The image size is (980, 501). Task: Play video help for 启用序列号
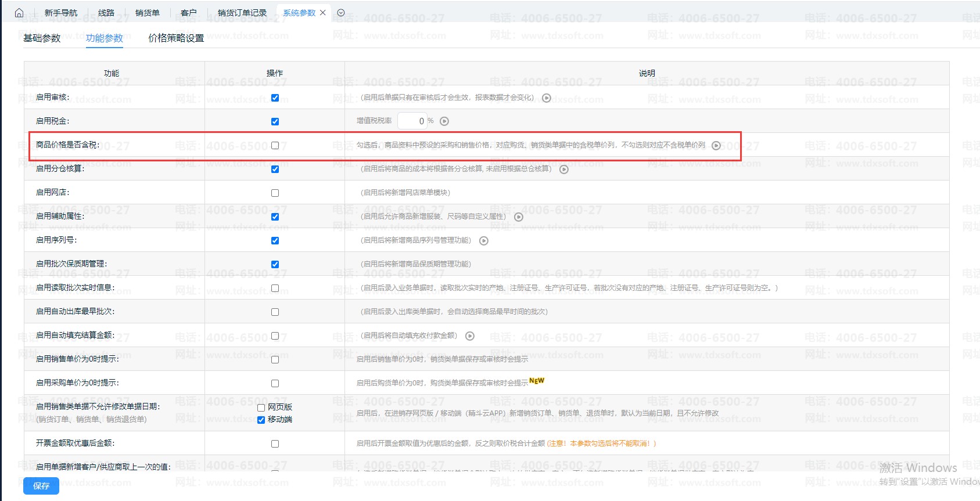click(x=484, y=241)
